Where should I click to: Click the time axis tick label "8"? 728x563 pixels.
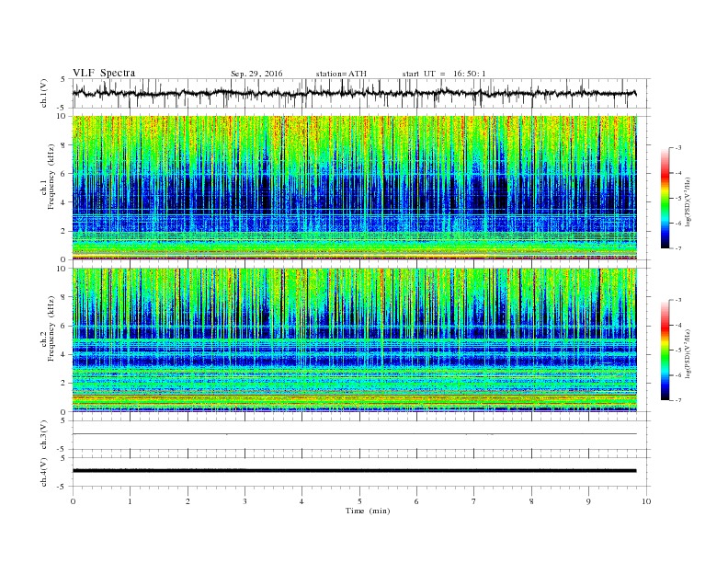click(x=531, y=501)
